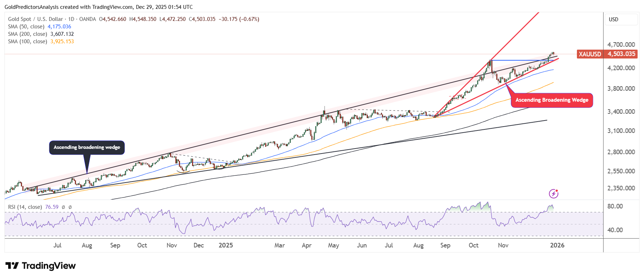Open the RSI (14, close) indicator legend

pyautogui.click(x=25, y=207)
